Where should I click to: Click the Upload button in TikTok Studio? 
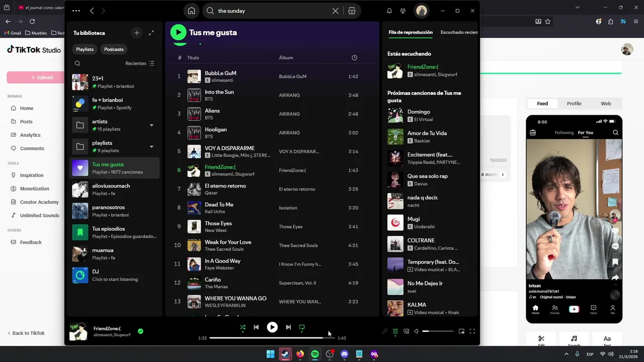pyautogui.click(x=36, y=77)
